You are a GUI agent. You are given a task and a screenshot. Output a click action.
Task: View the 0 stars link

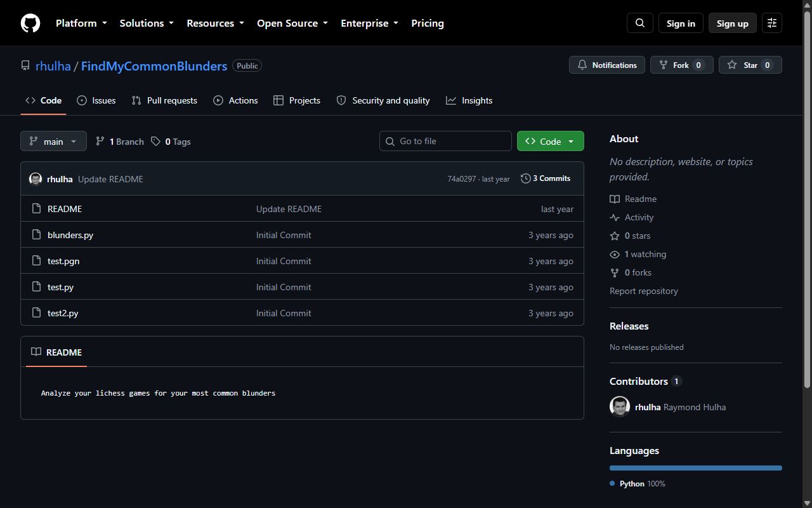[630, 236]
